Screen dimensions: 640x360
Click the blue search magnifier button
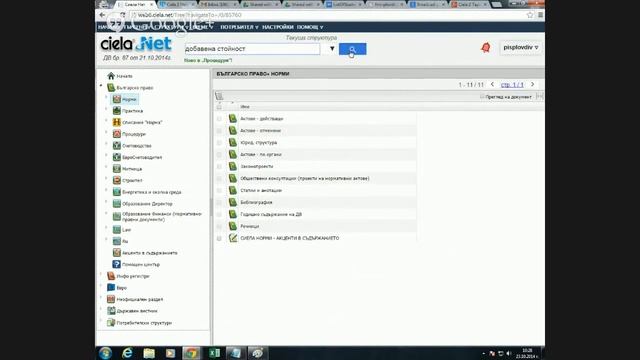point(353,49)
